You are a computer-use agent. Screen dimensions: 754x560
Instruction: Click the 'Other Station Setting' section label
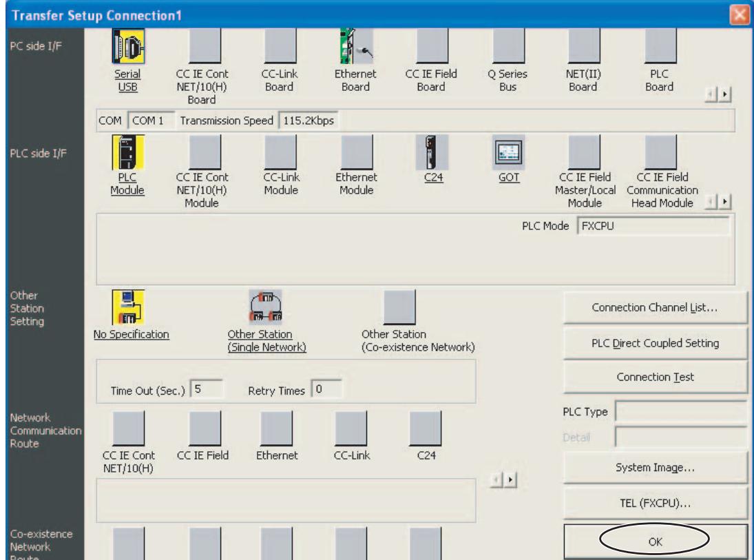[28, 309]
